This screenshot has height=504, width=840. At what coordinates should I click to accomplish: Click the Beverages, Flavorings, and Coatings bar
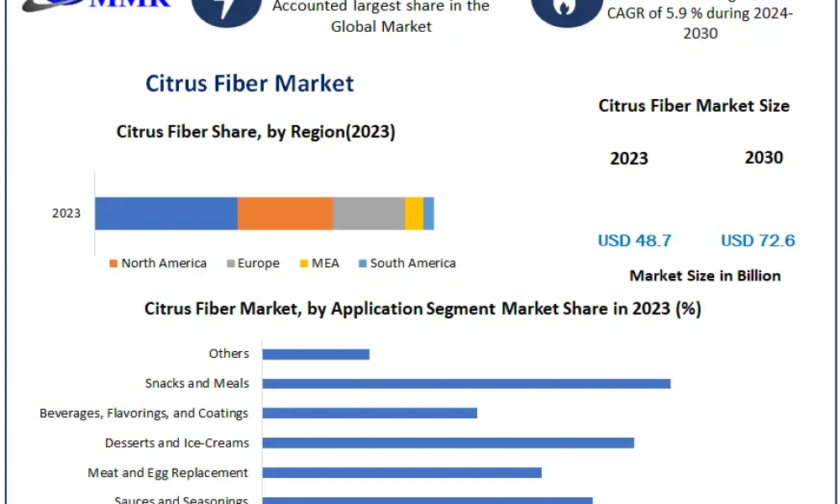(x=370, y=413)
